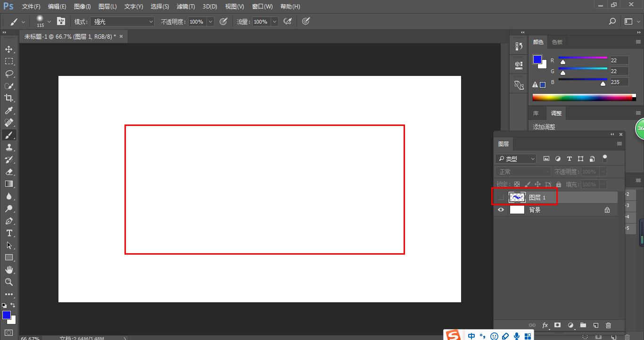Activate the Horizontal Type tool
Viewport: 644px width, 340px height.
click(9, 233)
